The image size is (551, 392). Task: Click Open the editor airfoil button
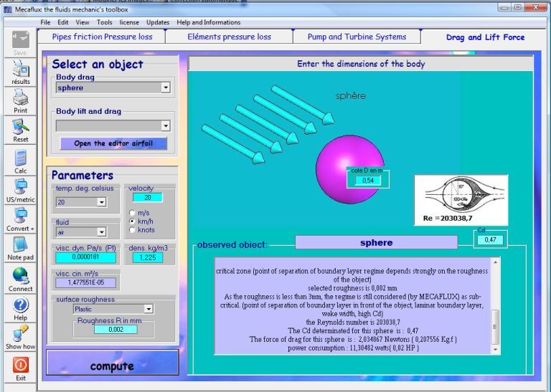(113, 143)
